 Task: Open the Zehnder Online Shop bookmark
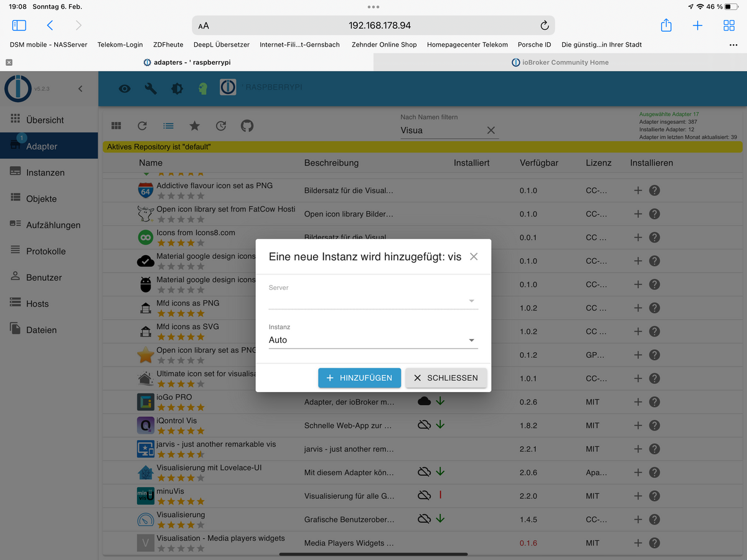point(384,45)
